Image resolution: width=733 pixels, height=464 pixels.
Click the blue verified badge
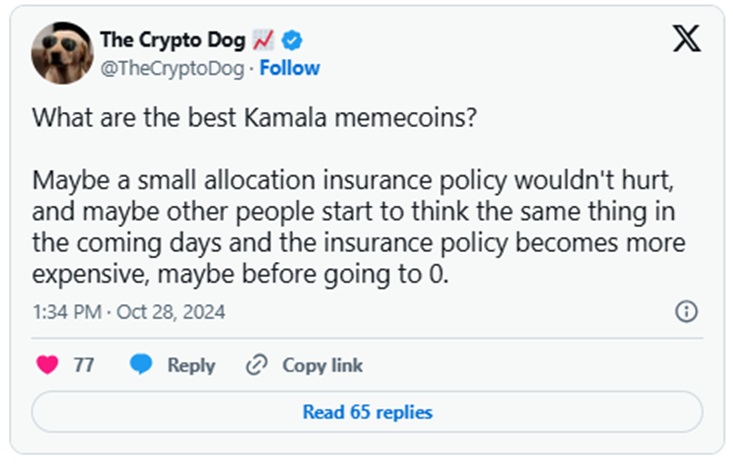pyautogui.click(x=293, y=40)
